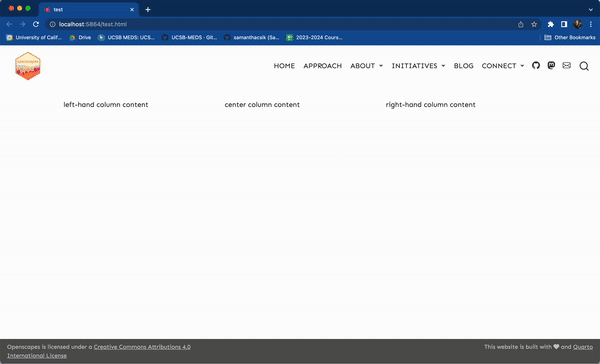
Task: Click the share icon in address bar
Action: 520,24
